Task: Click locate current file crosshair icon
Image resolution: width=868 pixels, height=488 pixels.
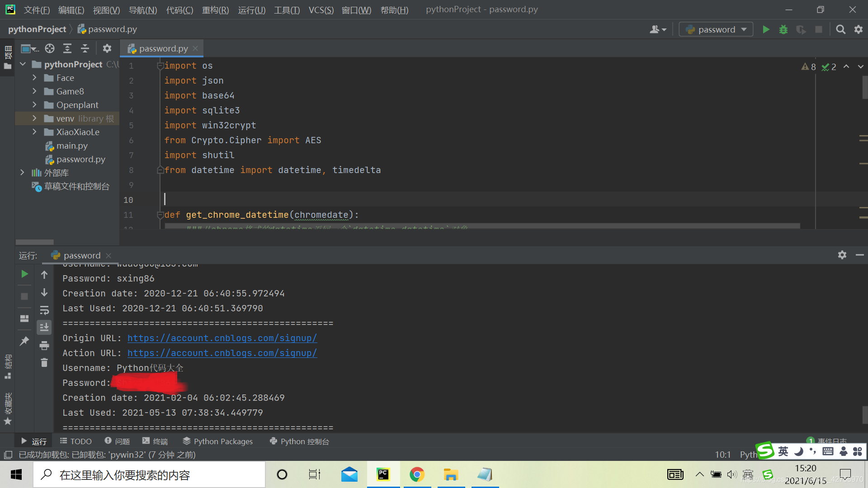Action: point(50,49)
